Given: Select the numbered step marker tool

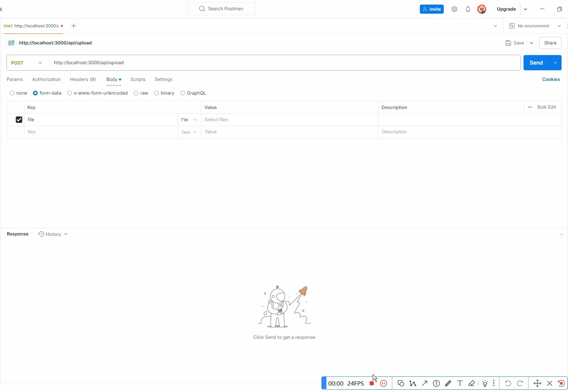Looking at the screenshot, I should click(437, 383).
